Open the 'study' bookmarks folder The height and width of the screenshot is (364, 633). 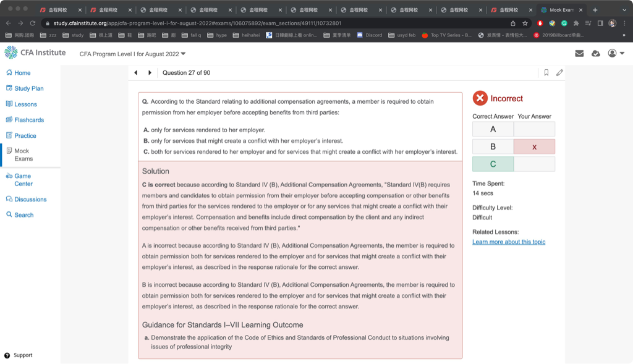tap(73, 35)
